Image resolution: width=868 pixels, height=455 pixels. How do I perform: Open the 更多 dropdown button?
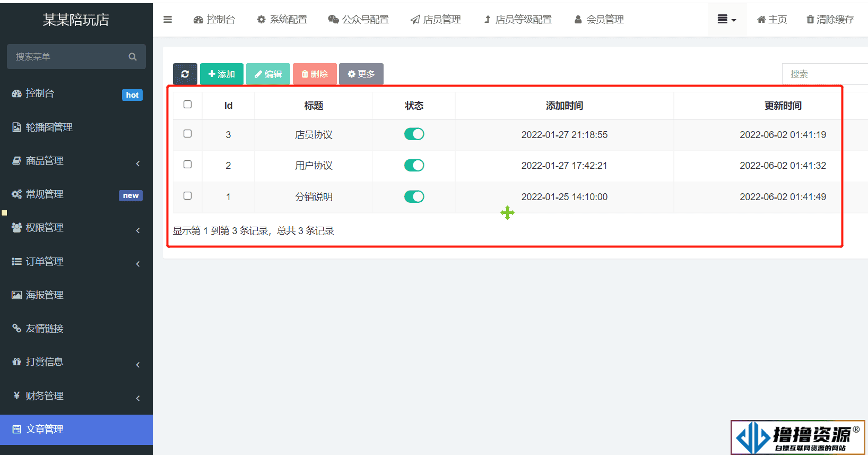[361, 74]
